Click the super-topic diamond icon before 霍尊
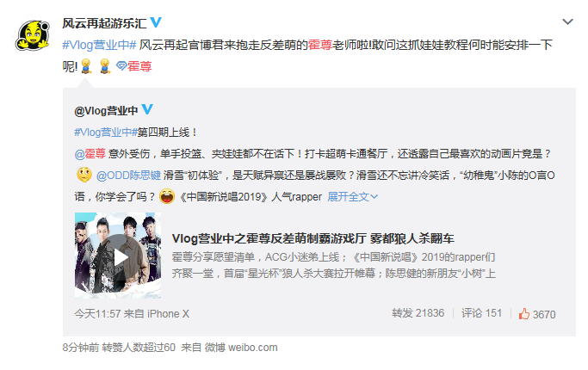The width and height of the screenshot is (588, 370). tap(121, 66)
